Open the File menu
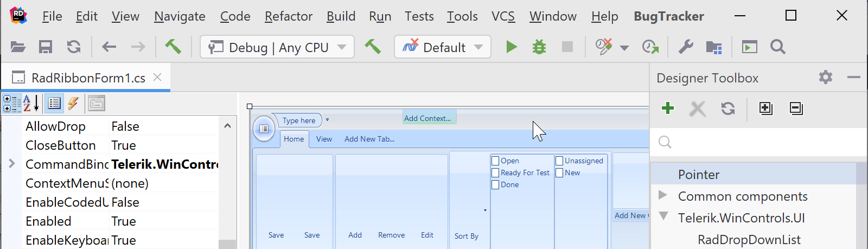 tap(52, 16)
